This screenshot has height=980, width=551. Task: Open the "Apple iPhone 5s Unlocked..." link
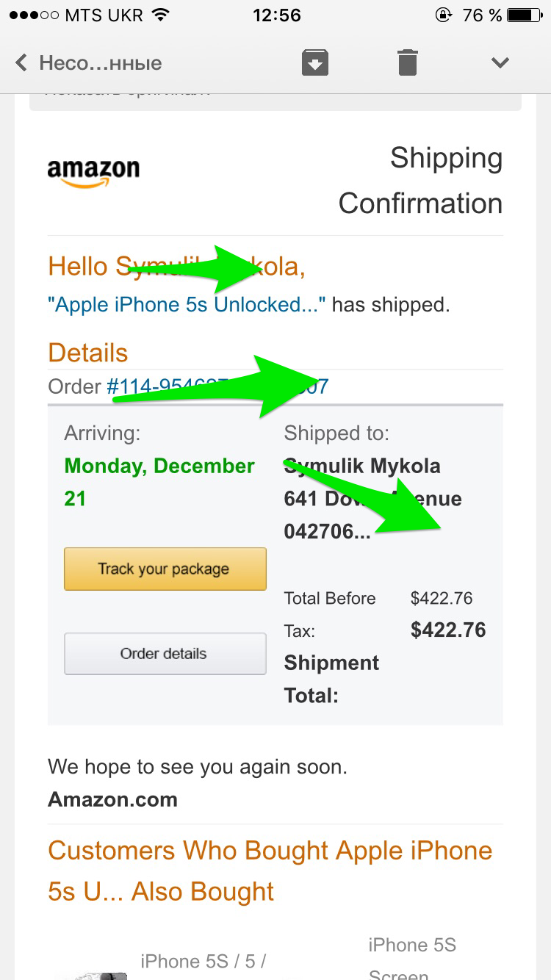[187, 304]
